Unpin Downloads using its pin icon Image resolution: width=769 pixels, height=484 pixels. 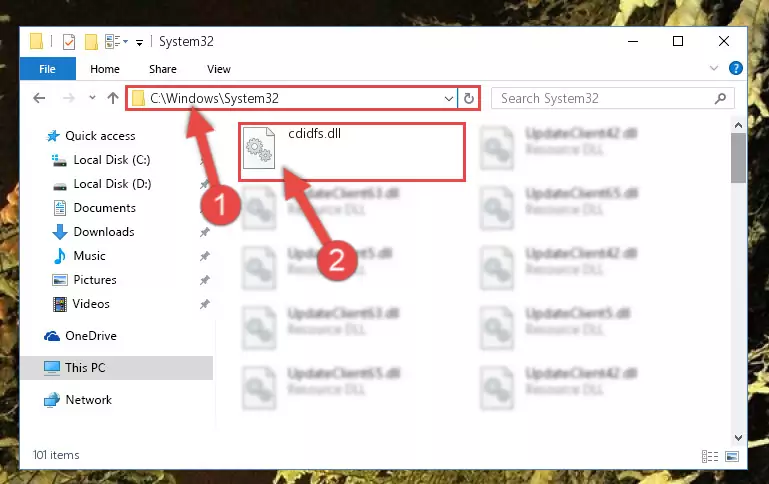coord(205,232)
